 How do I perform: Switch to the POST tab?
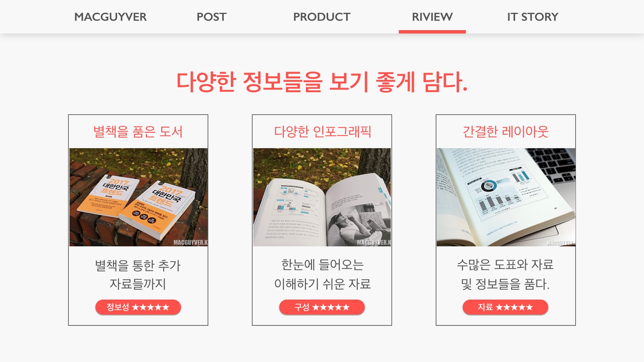point(211,17)
